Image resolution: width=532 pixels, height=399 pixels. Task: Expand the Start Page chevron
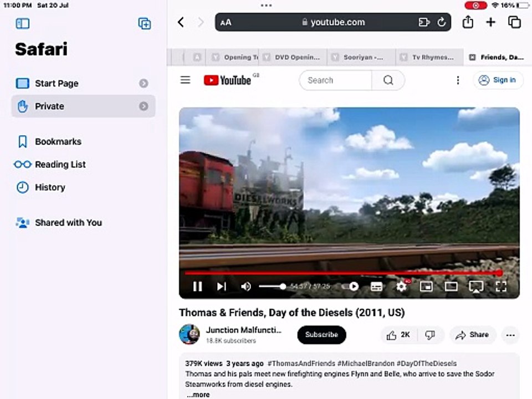click(144, 83)
